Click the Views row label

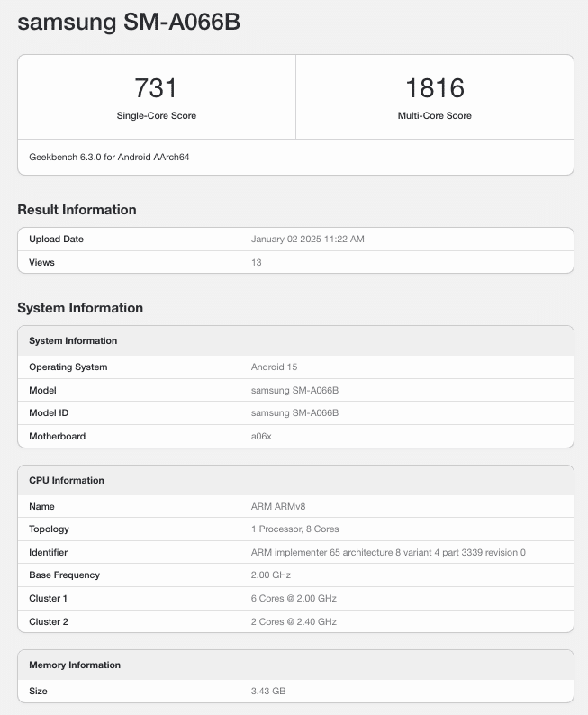point(41,262)
